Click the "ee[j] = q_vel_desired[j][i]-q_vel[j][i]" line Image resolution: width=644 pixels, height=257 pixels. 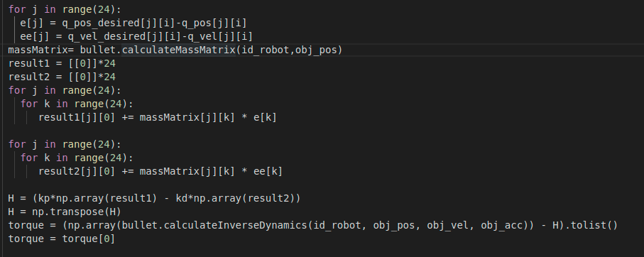click(x=136, y=36)
